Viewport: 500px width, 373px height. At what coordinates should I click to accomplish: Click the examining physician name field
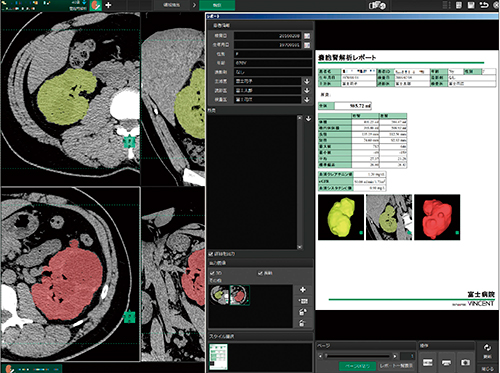[268, 99]
